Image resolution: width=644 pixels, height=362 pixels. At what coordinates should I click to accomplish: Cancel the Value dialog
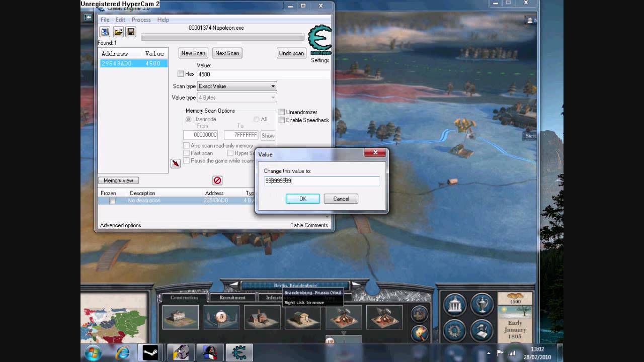click(341, 199)
